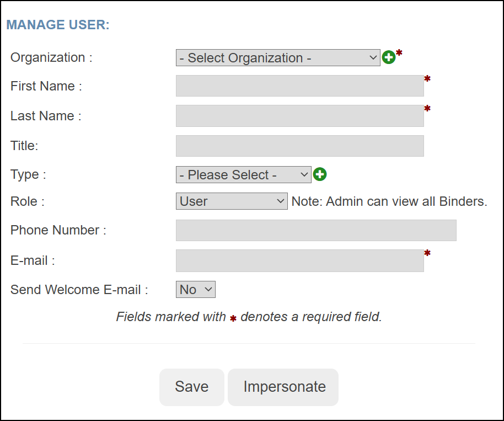Click the E-mail input field
The width and height of the screenshot is (504, 421).
[x=299, y=261]
